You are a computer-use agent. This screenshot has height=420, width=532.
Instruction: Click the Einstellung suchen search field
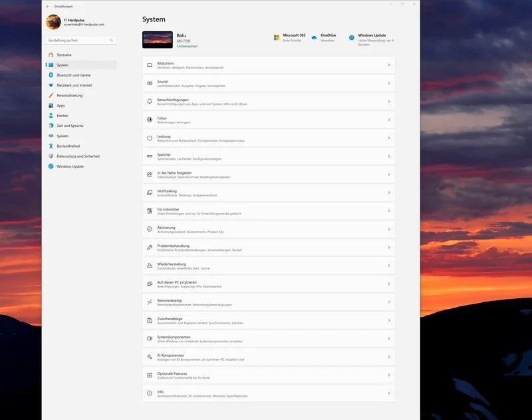click(80, 40)
